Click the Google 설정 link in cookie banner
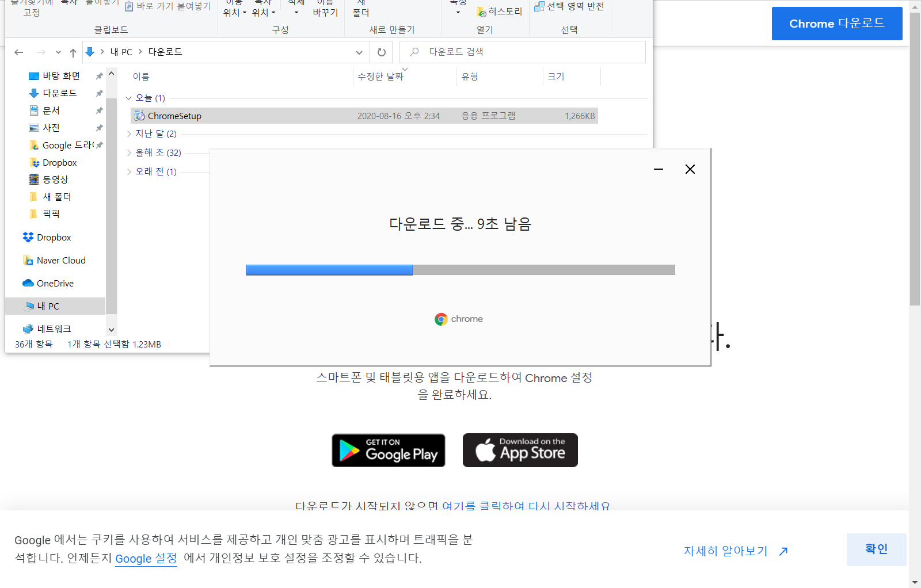921x588 pixels. click(146, 559)
